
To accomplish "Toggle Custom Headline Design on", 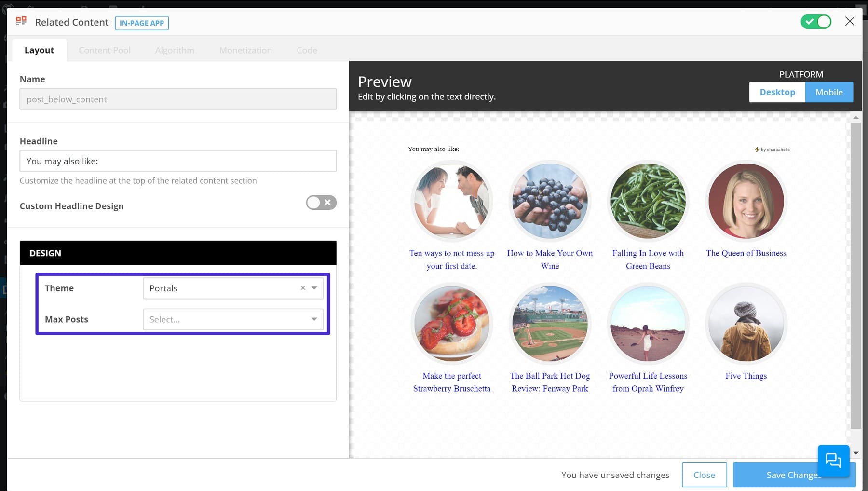I will 321,203.
